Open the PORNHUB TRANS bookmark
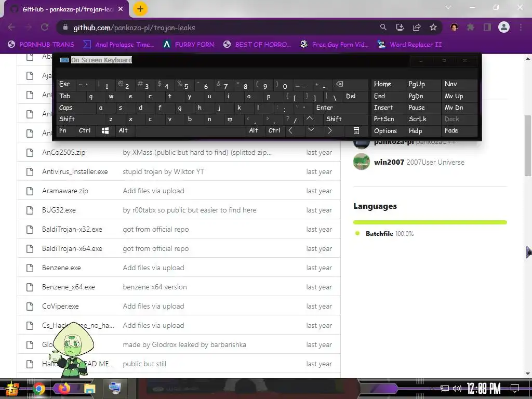Viewport: 532px width, 399px height. click(41, 45)
